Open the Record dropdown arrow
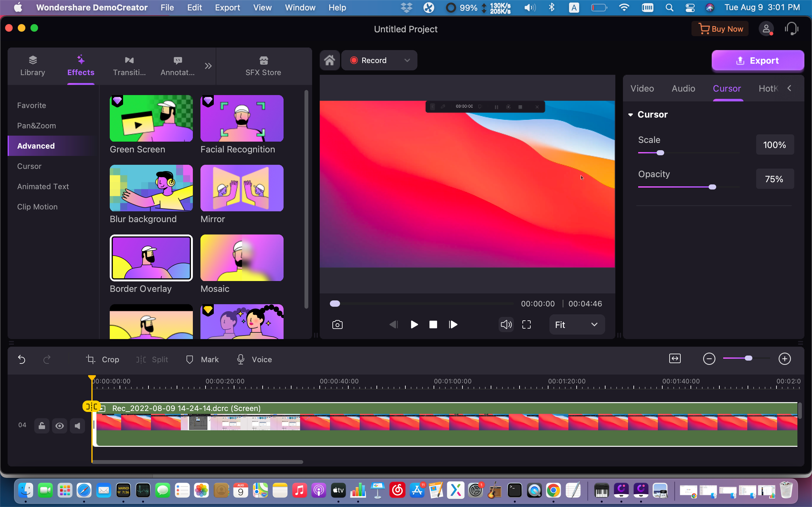 coord(407,60)
